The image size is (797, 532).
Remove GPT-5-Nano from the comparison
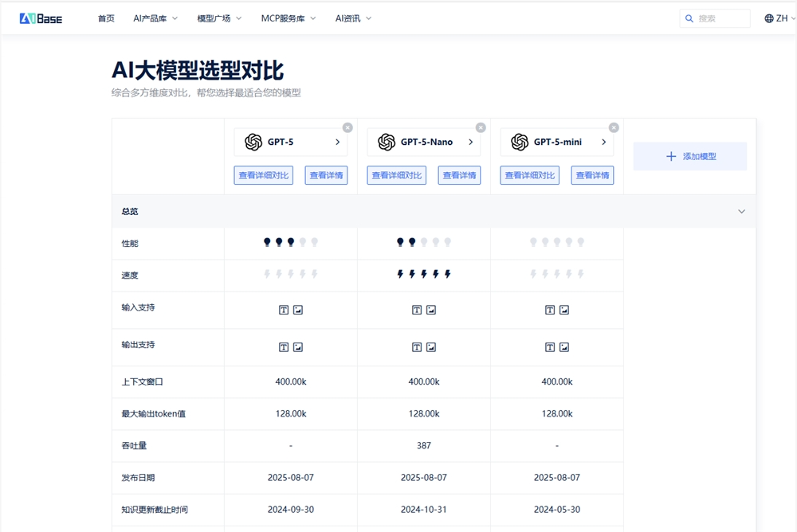pos(481,127)
